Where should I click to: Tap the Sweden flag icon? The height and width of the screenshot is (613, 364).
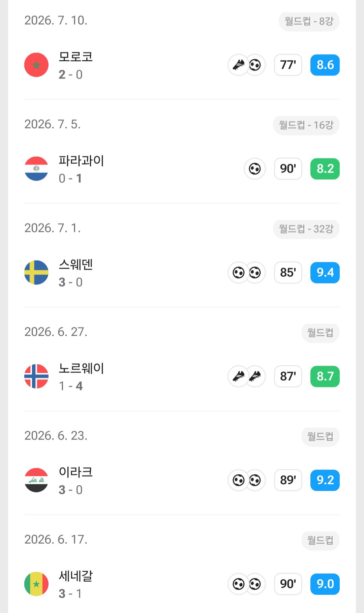[x=36, y=272]
